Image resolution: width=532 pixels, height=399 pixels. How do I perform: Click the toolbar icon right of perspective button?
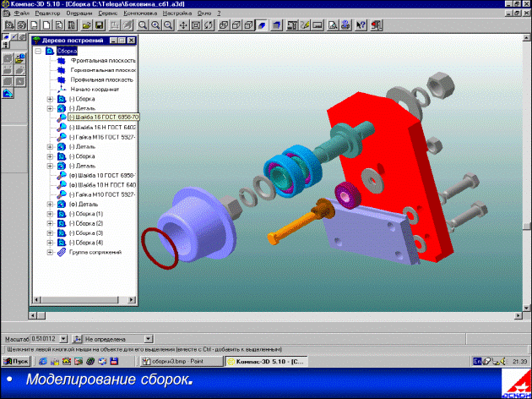click(291, 25)
